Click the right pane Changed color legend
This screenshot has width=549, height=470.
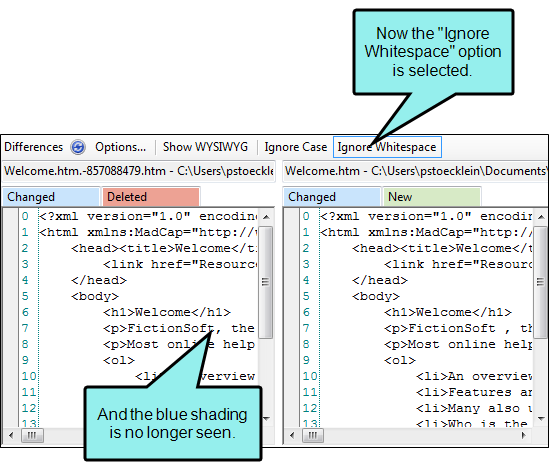pos(332,197)
